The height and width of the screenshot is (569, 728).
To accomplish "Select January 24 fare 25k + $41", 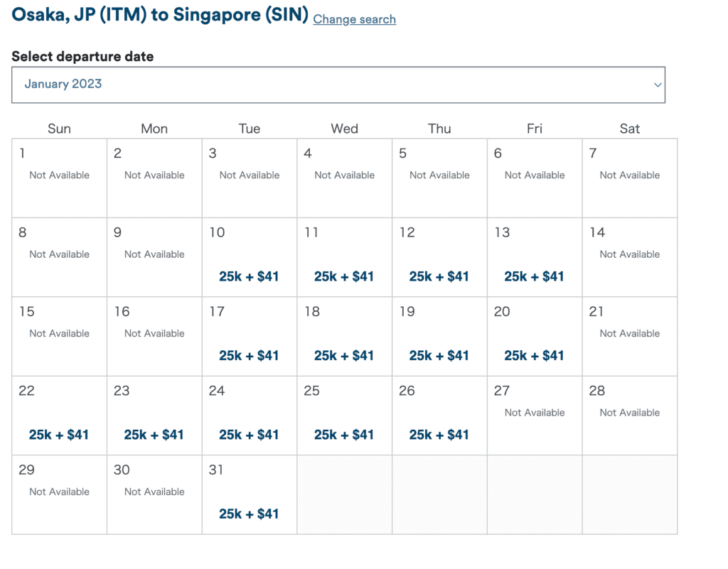I will [249, 435].
